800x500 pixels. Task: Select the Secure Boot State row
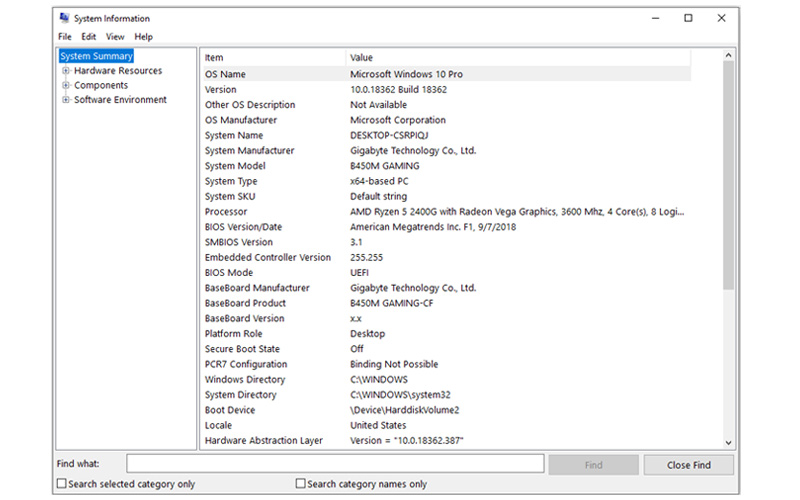(x=447, y=349)
